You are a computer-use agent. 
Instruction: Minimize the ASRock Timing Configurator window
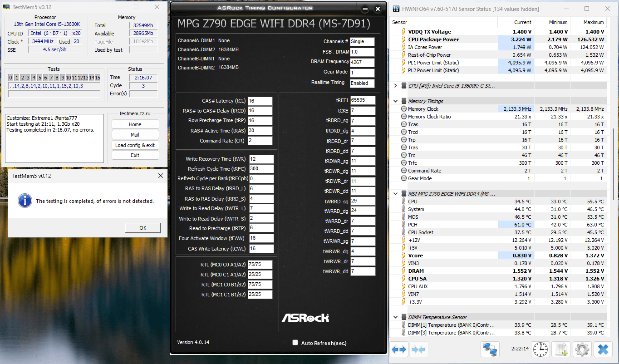click(365, 9)
